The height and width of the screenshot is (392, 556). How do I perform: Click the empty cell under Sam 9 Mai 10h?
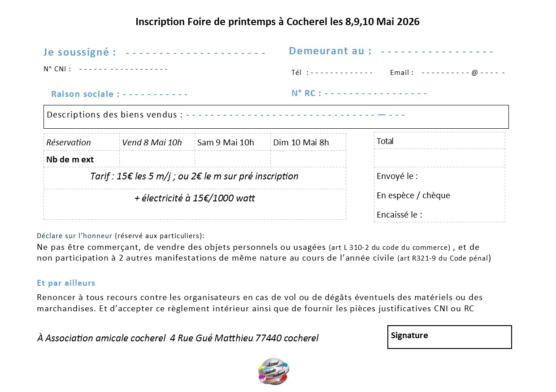(x=232, y=159)
